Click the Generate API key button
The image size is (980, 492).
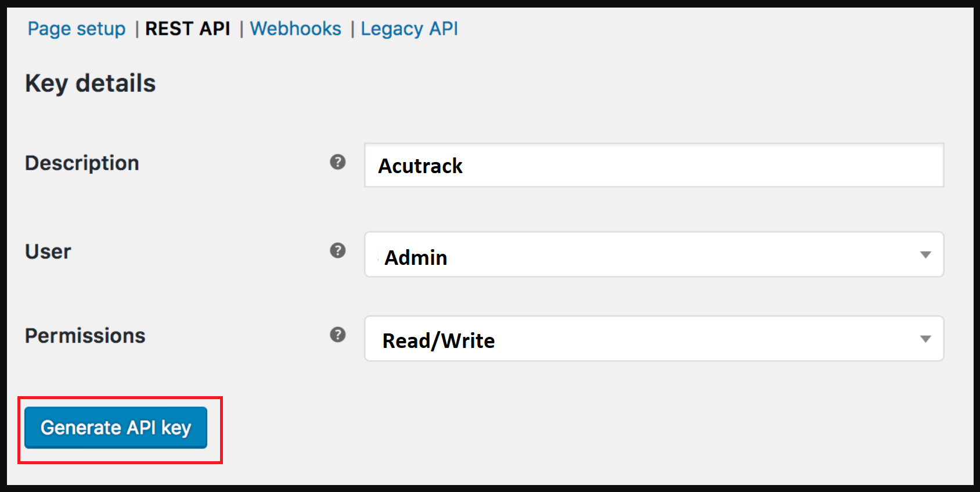116,428
